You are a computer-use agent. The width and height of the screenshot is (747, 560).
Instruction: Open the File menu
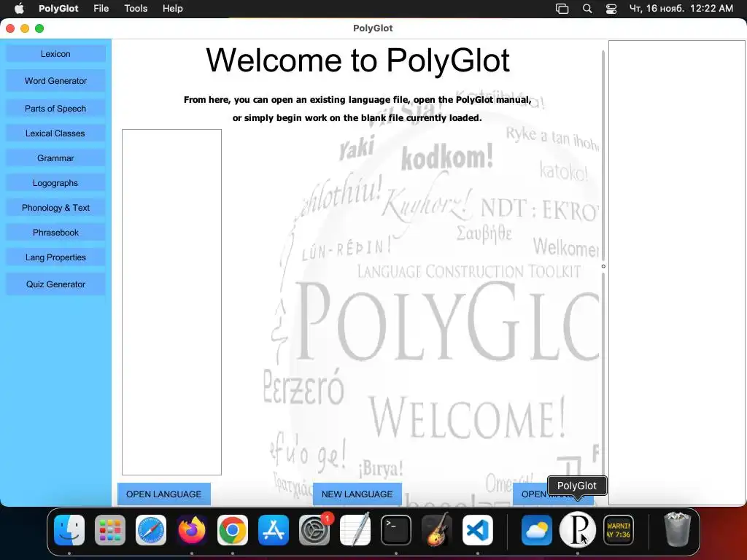[x=101, y=9]
